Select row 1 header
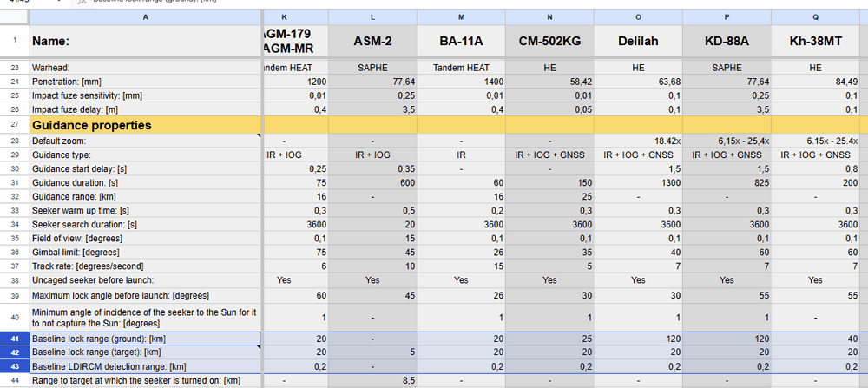This screenshot has height=388, width=868. click(x=15, y=41)
